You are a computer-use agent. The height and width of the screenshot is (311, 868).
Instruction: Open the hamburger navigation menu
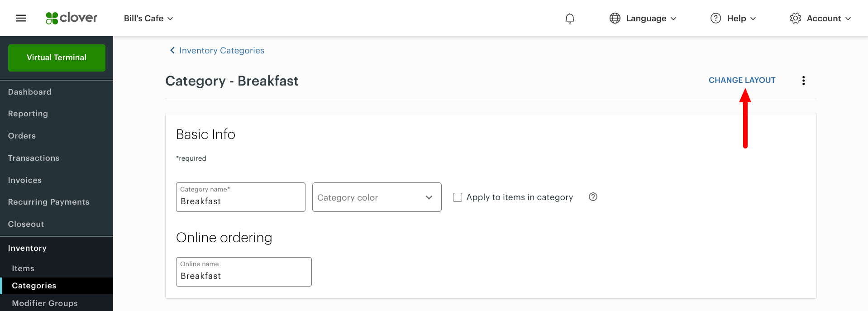pos(21,18)
